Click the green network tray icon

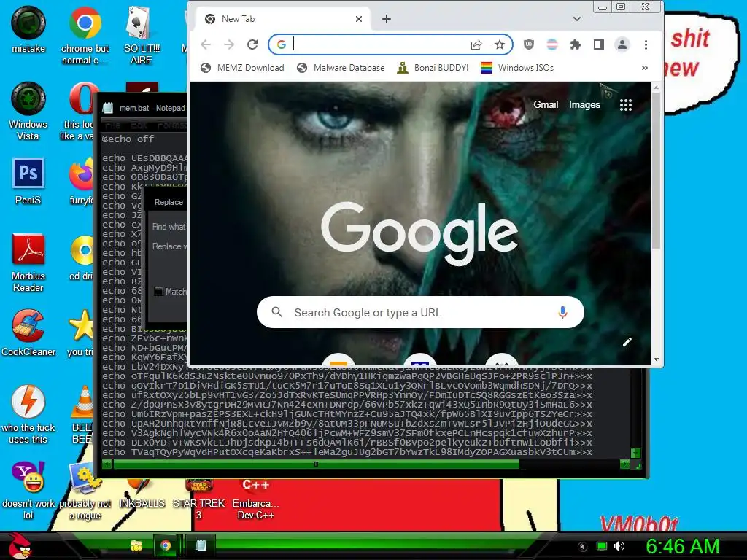click(602, 546)
